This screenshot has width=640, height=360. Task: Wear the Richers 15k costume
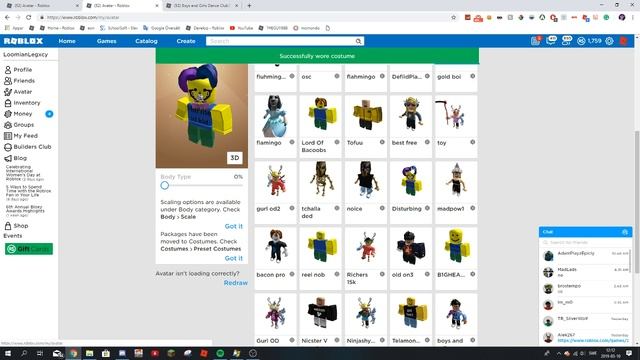click(x=365, y=249)
